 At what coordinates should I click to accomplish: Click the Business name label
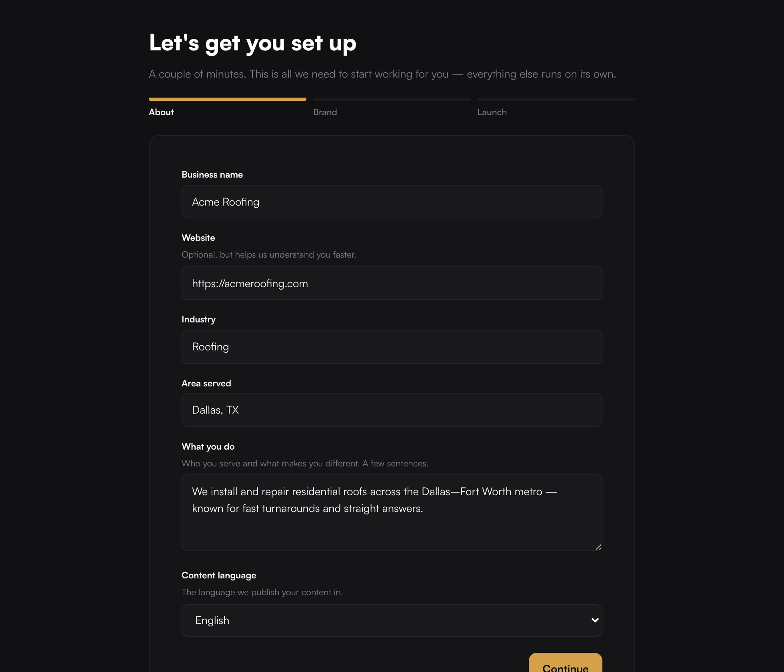coord(212,174)
